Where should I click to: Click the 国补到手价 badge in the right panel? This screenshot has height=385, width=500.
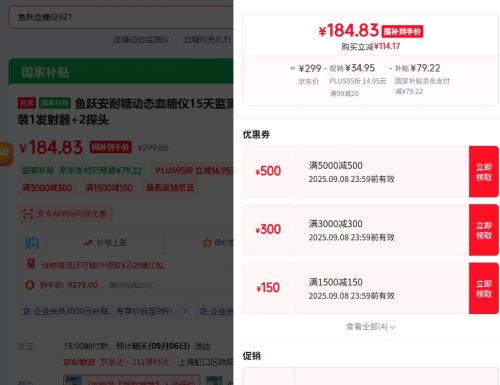pyautogui.click(x=402, y=32)
